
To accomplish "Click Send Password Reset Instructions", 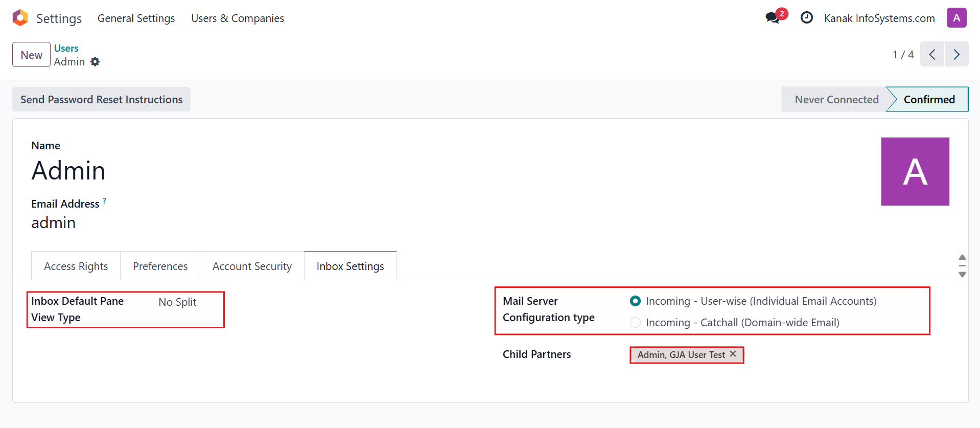I will [x=101, y=99].
